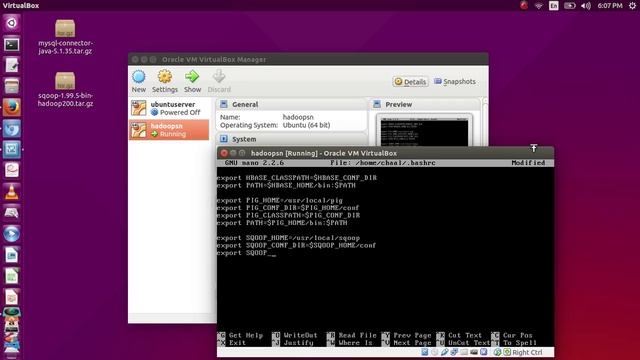640x360 pixels.
Task: Click the display settings status icon
Action: click(x=474, y=352)
